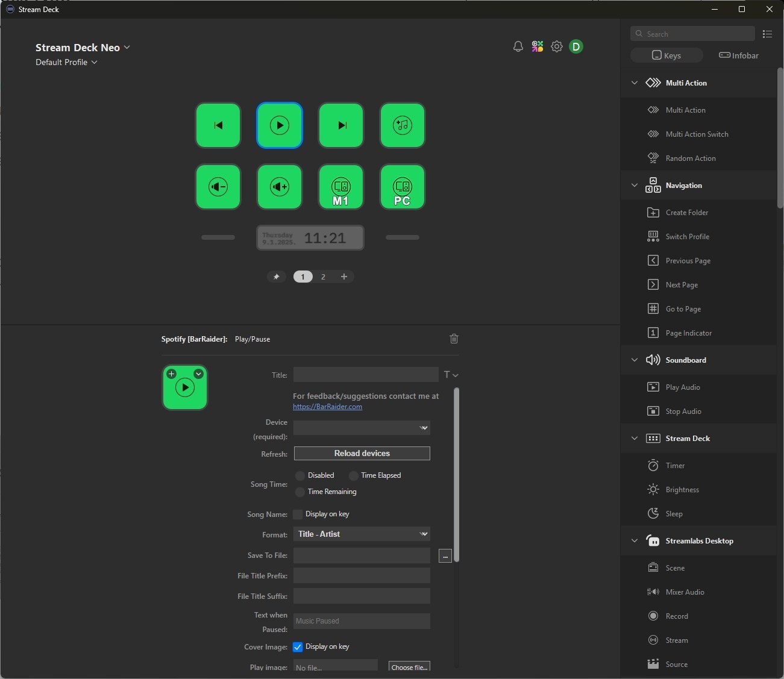The width and height of the screenshot is (784, 679).
Task: Open the Default Profile dropdown
Action: pyautogui.click(x=66, y=62)
